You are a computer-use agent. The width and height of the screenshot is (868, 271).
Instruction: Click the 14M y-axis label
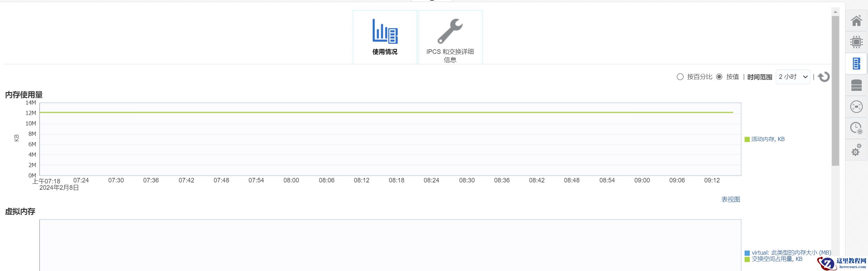(31, 102)
